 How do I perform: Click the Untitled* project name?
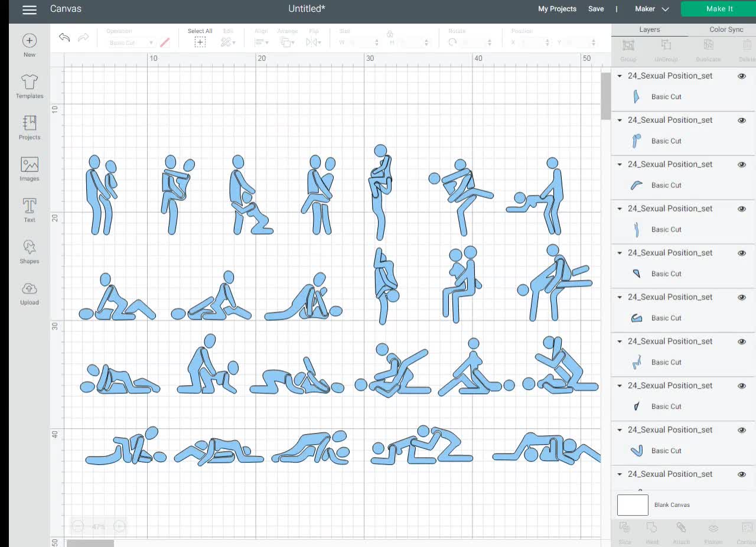[307, 9]
